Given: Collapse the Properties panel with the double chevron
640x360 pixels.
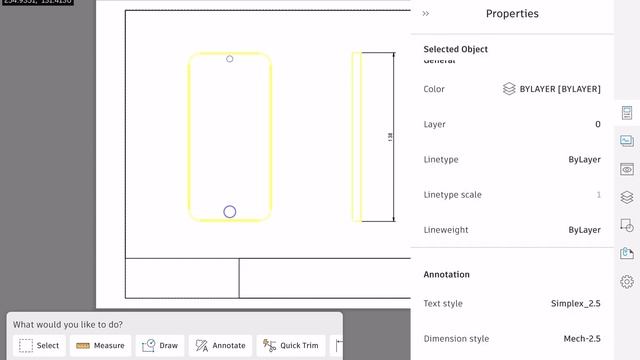Looking at the screenshot, I should pos(426,13).
